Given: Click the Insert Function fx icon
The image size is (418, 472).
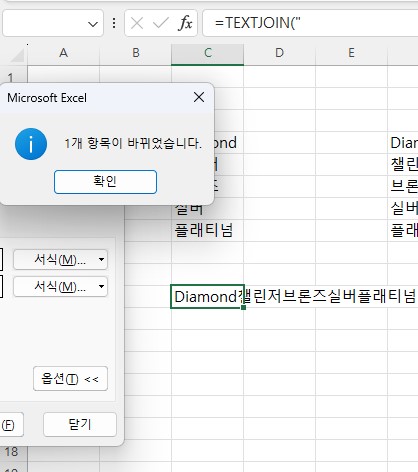Looking at the screenshot, I should click(x=185, y=23).
